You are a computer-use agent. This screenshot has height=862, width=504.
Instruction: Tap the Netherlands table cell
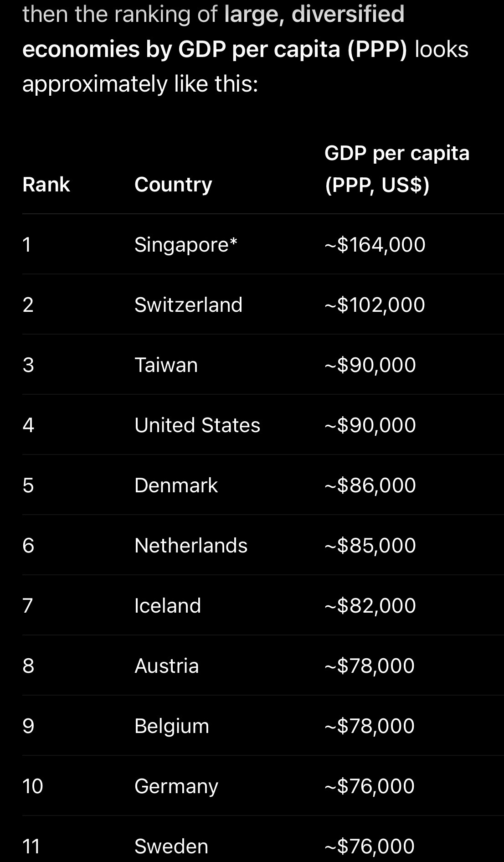pos(191,546)
